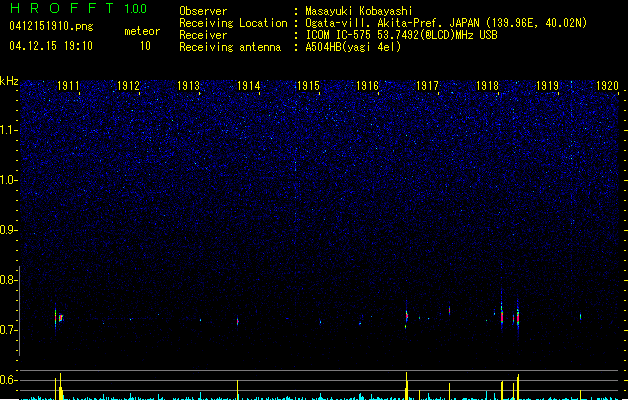629x400 pixels.
Task: Click the 1916 time axis marker
Action: pos(367,86)
